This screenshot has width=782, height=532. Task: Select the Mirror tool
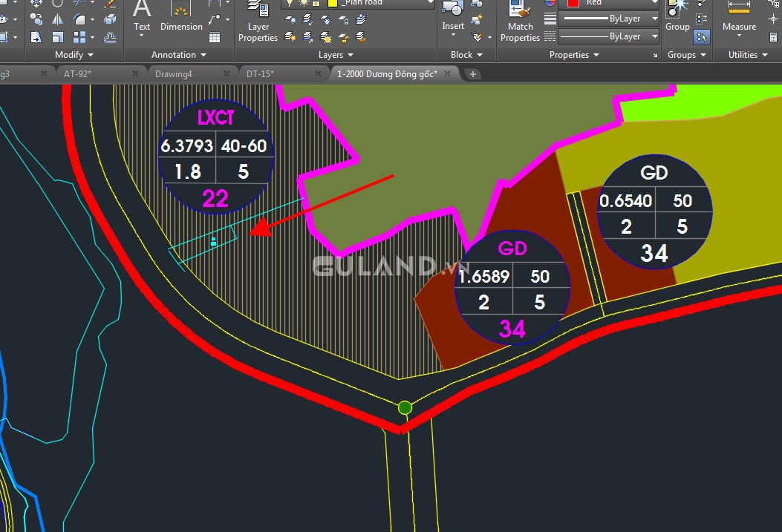point(58,19)
